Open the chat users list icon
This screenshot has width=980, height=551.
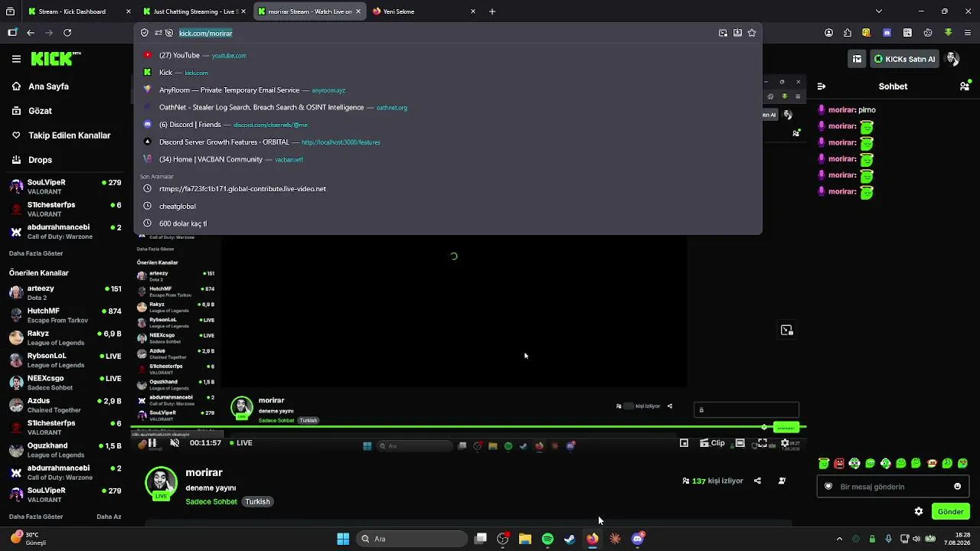coord(965,86)
